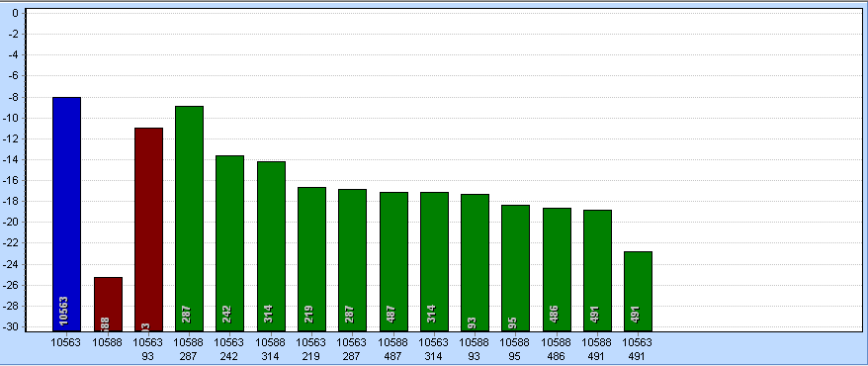Image resolution: width=868 pixels, height=366 pixels.
Task: Select the green bar labeled 10588 486
Action: point(557,270)
